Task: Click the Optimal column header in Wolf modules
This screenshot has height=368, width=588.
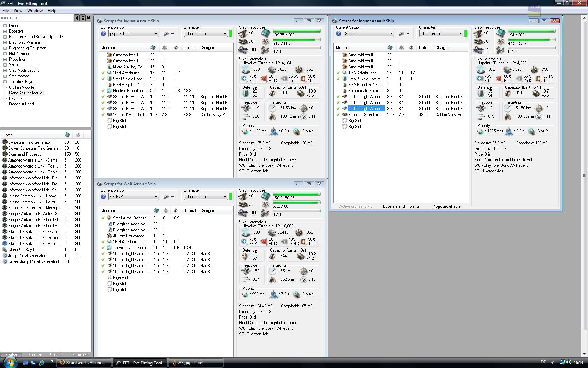Action: click(x=190, y=211)
